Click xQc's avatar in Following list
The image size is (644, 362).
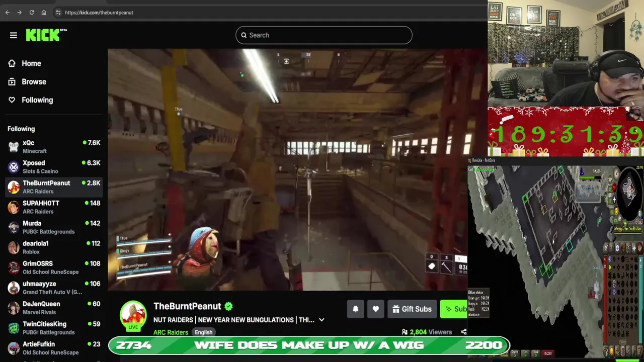tap(14, 147)
